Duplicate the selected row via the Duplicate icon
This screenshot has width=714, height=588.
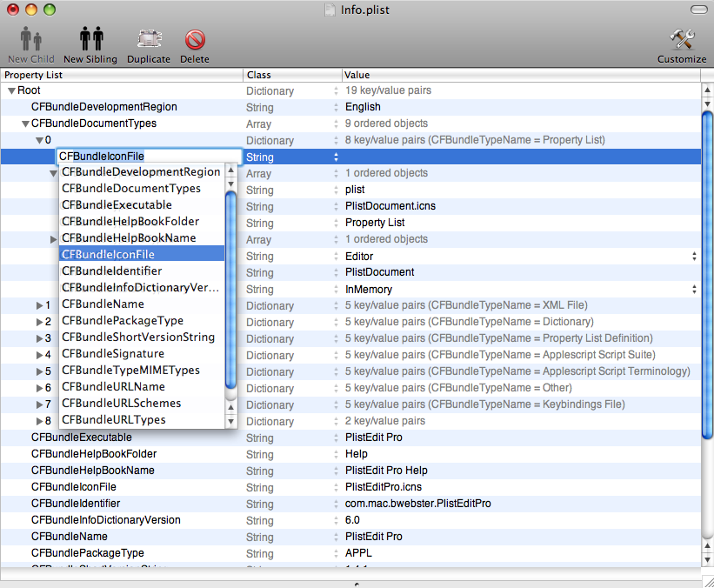[148, 39]
